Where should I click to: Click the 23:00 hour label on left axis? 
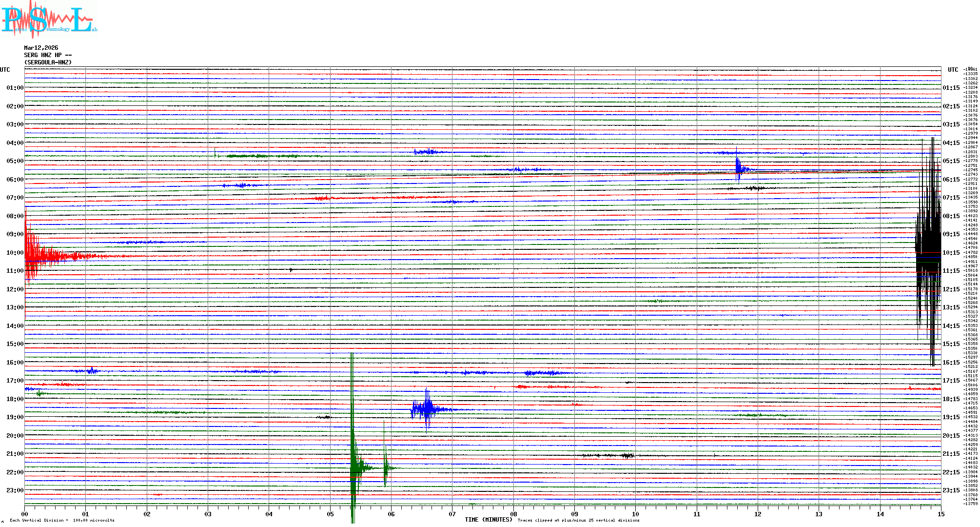tap(15, 490)
